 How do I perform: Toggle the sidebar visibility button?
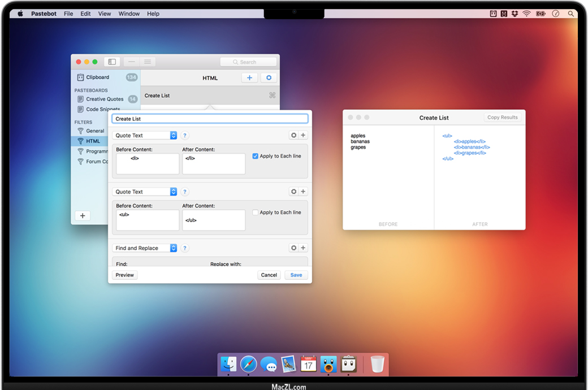(x=112, y=62)
